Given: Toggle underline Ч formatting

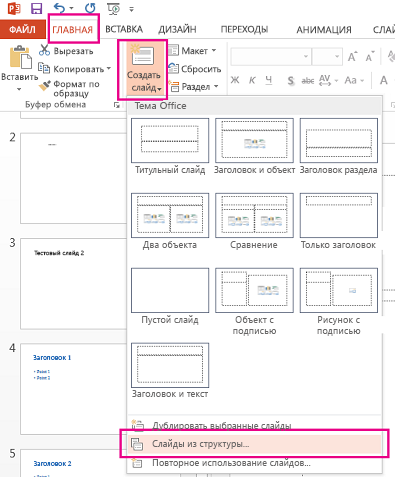Looking at the screenshot, I should 269,80.
